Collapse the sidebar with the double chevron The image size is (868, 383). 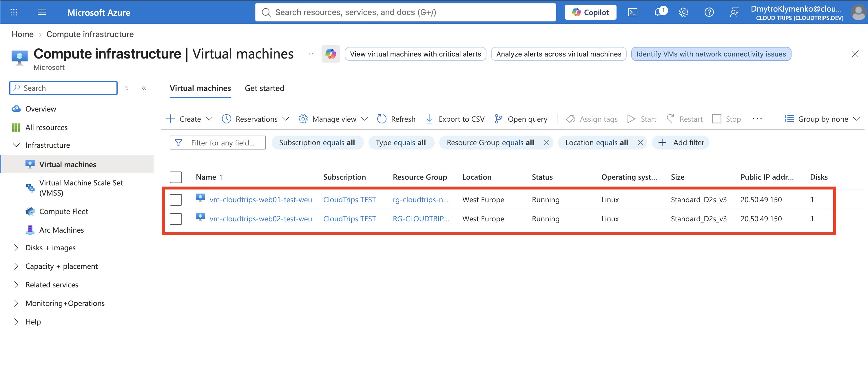(x=144, y=88)
